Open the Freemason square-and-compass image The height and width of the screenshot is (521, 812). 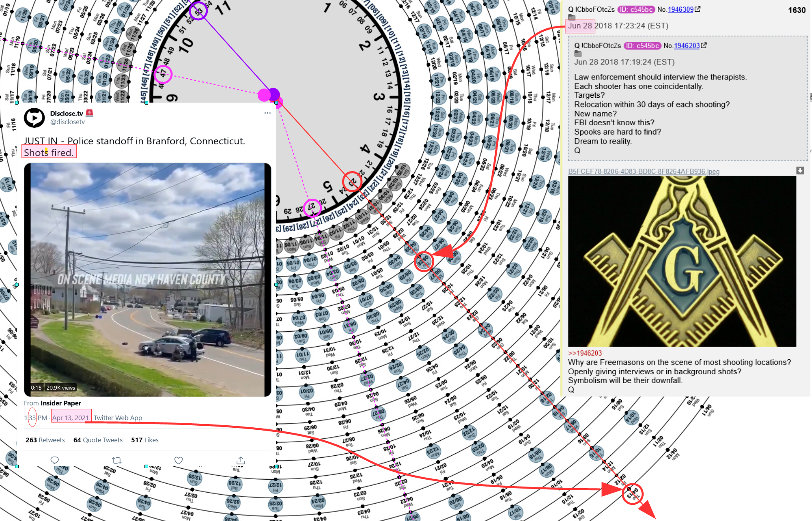pyautogui.click(x=682, y=261)
